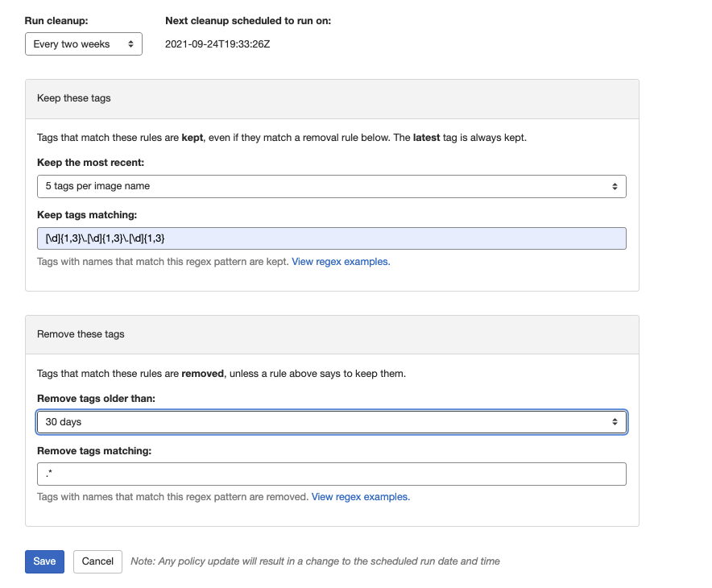Open regex examples link under Keep tags
Screen dimensions: 712x588
coord(341,262)
